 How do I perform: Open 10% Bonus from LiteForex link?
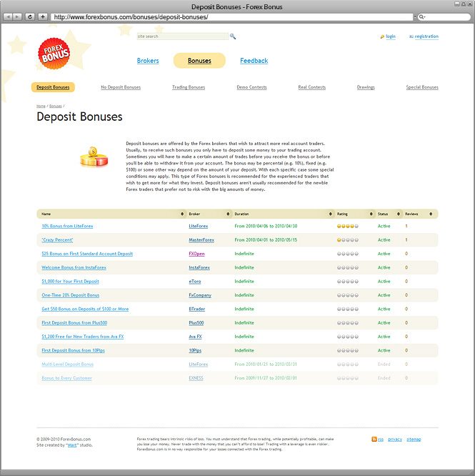tap(67, 226)
